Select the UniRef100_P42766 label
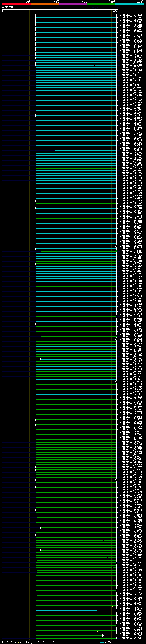Viewport: 146px width, 644px height. tap(131, 133)
